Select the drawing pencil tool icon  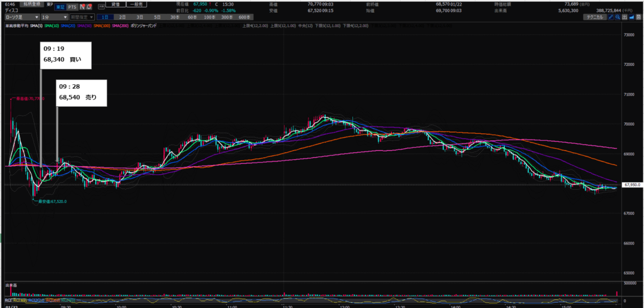611,17
